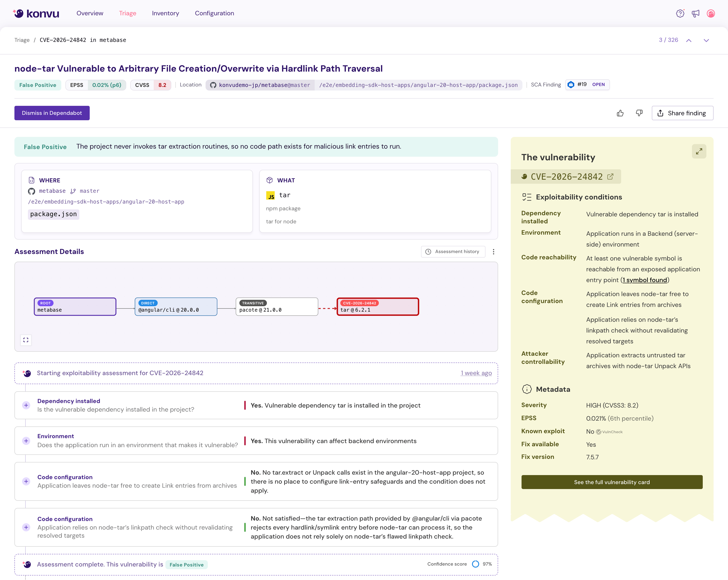Expand first Code configuration step

(26, 481)
